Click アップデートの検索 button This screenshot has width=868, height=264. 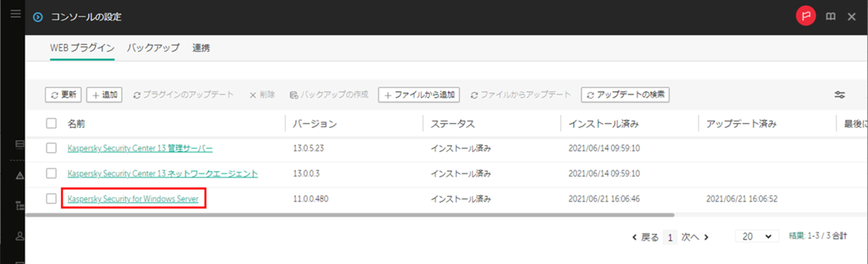[x=625, y=95]
